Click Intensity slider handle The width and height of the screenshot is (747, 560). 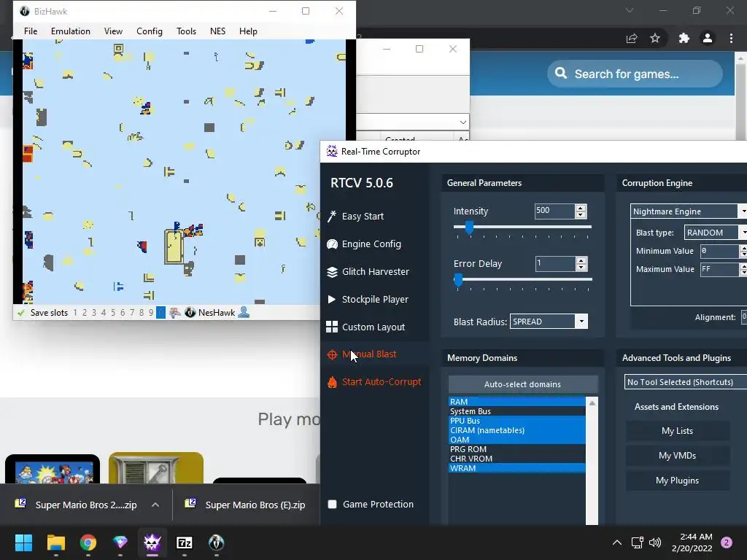[469, 227]
